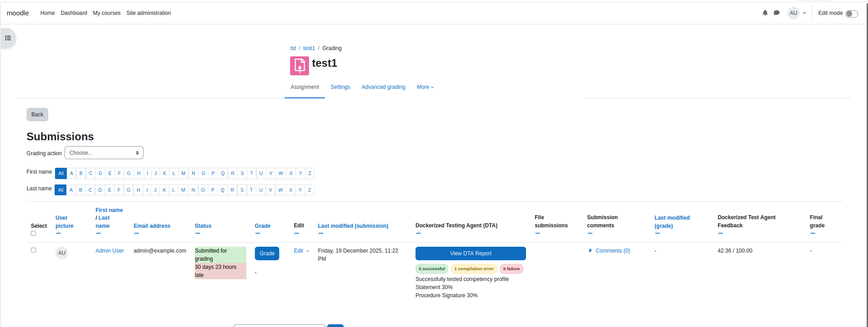Hide the Final grade column
This screenshot has width=868, height=327.
(813, 234)
